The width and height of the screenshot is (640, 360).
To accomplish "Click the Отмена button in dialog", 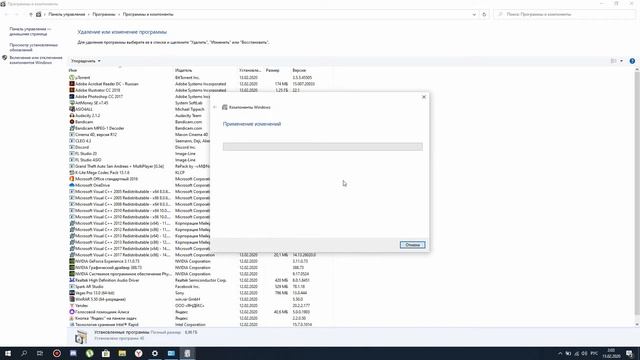I will point(412,244).
